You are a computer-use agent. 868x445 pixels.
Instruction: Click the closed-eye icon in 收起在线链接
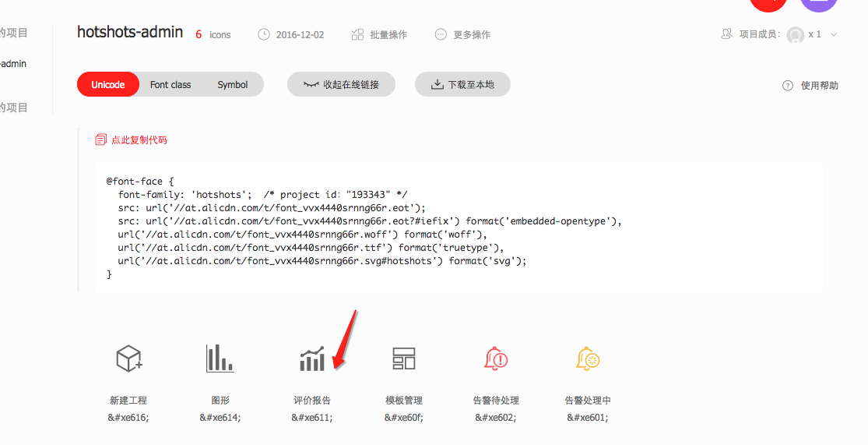coord(311,84)
